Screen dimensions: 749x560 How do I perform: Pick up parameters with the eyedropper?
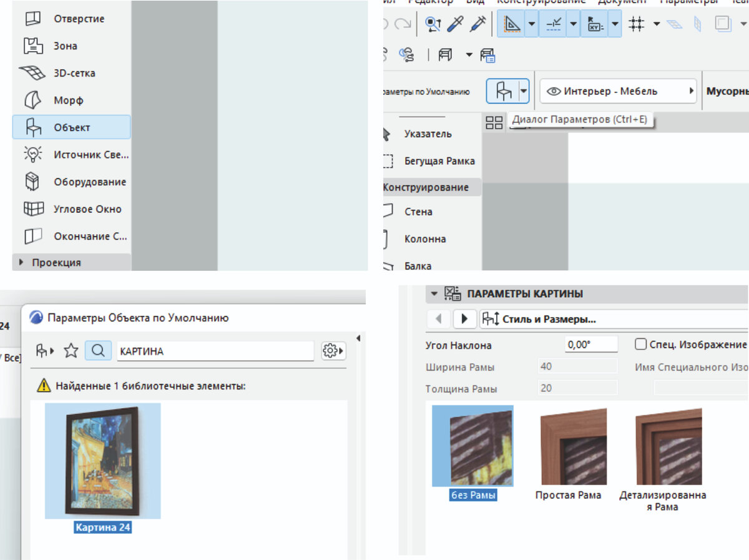pyautogui.click(x=456, y=24)
